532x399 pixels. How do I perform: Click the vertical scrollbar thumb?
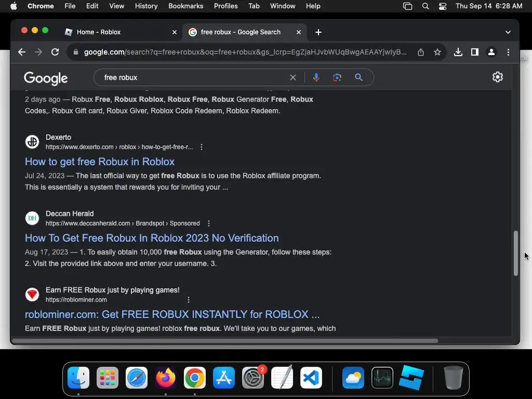[516, 253]
